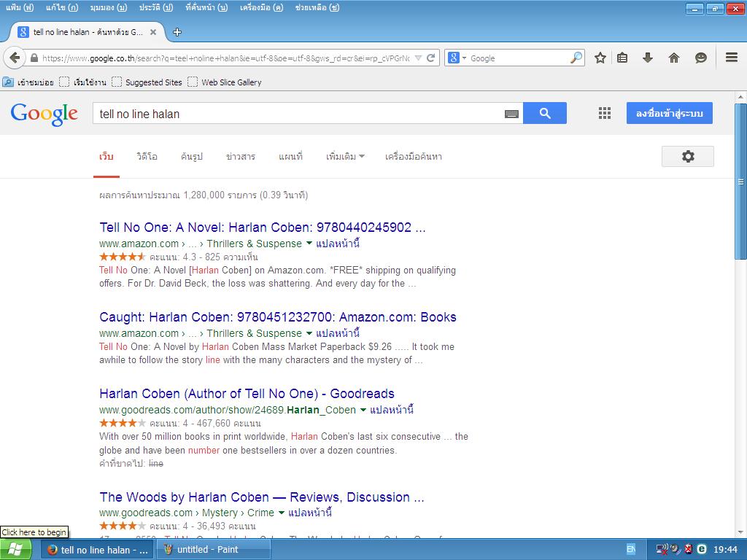
Task: Expand options arrow for Harlan Coben Goodreads author result
Action: (363, 410)
